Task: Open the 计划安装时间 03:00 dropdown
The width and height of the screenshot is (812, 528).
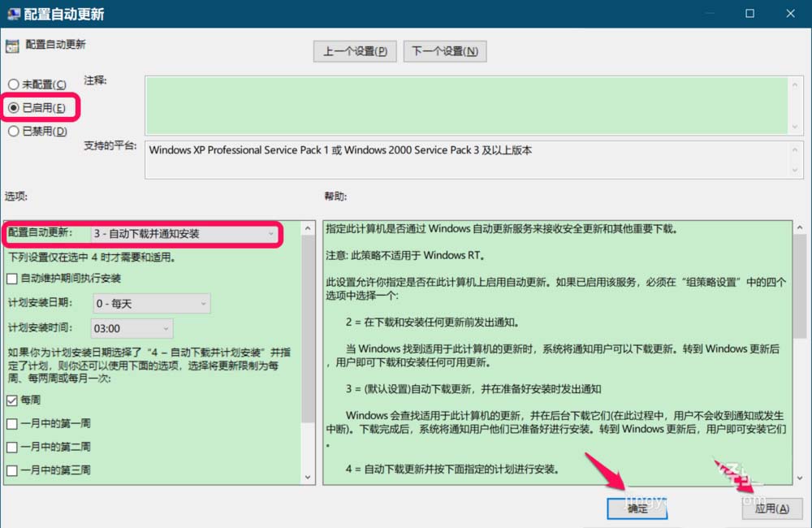Action: [132, 328]
